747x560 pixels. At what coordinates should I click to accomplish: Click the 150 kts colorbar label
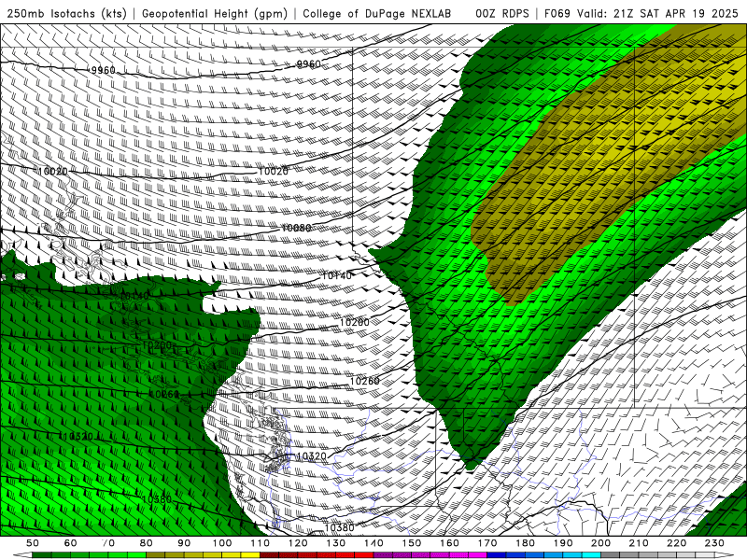coord(412,543)
